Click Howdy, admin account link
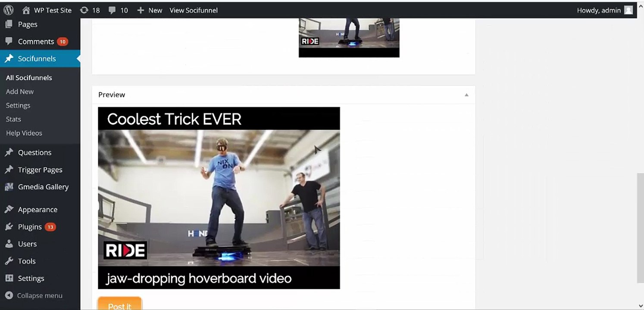The height and width of the screenshot is (310, 644). tap(599, 10)
